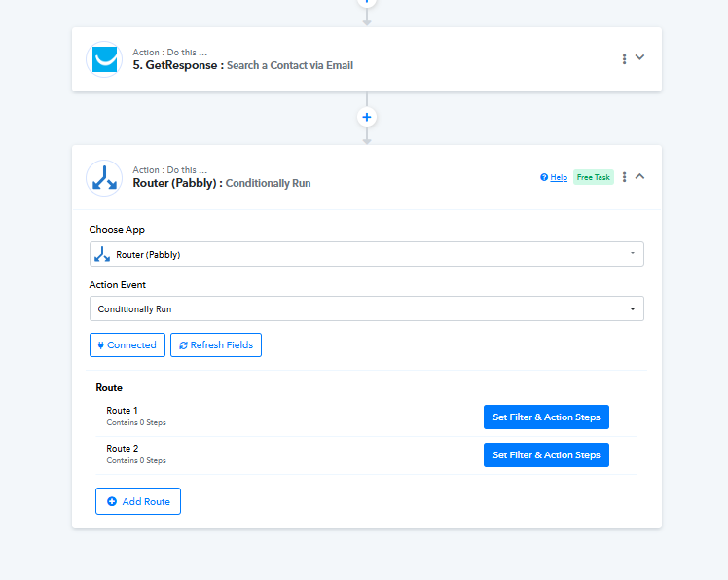Screen dimensions: 728x580
Task: Open the Action Event dropdown
Action: 366,308
